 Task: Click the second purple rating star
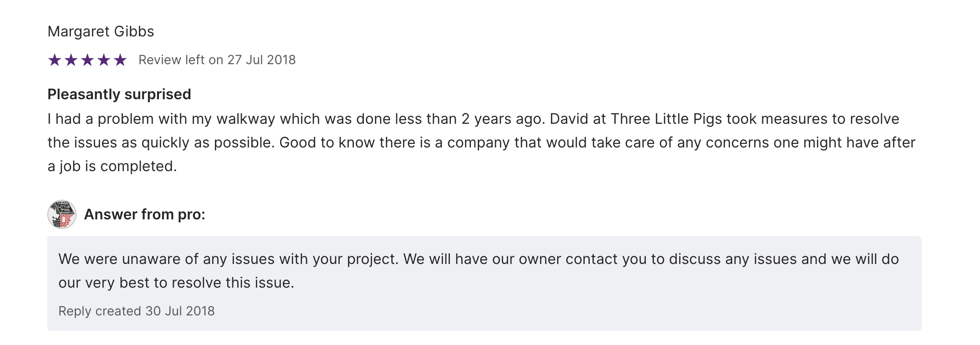tap(71, 60)
